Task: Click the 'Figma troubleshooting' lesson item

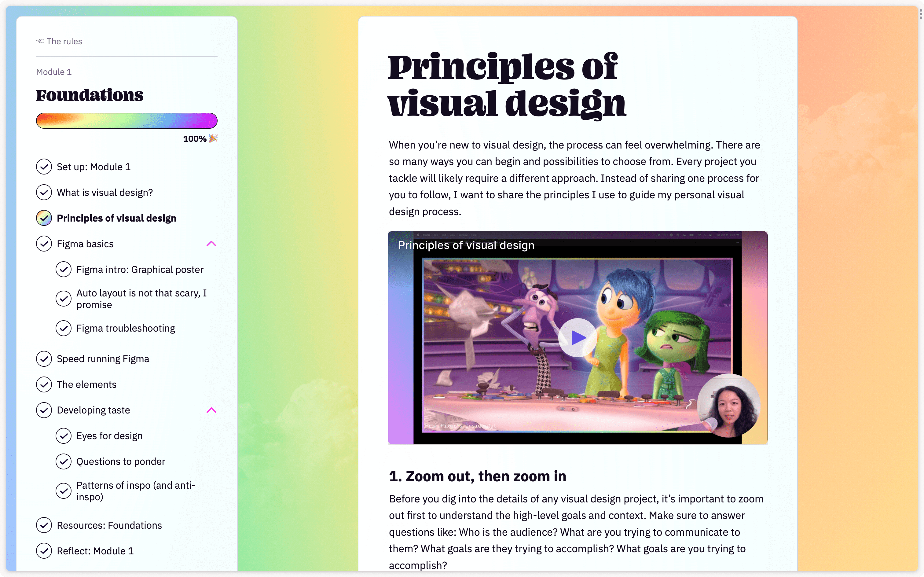Action: 126,327
